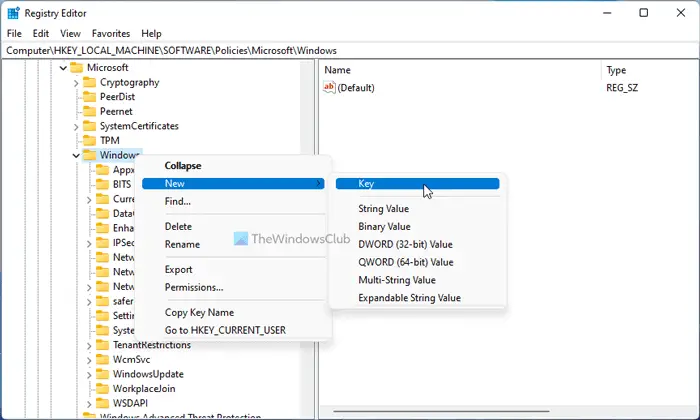Select the WorkplaceJoin tree item
This screenshot has width=700, height=420.
[x=144, y=389]
